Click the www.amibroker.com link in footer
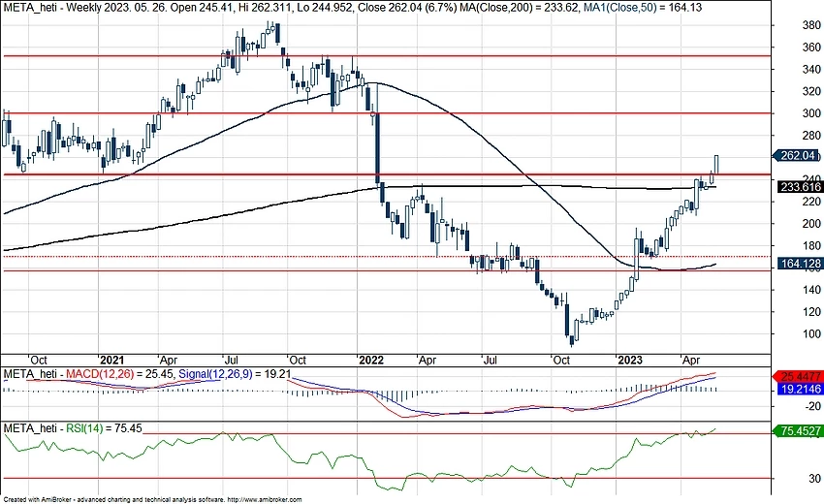 [265, 500]
